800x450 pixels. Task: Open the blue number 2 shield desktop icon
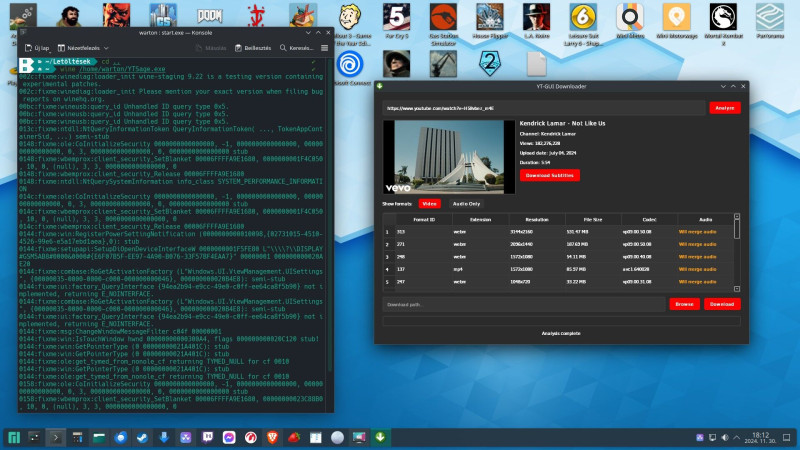490,64
